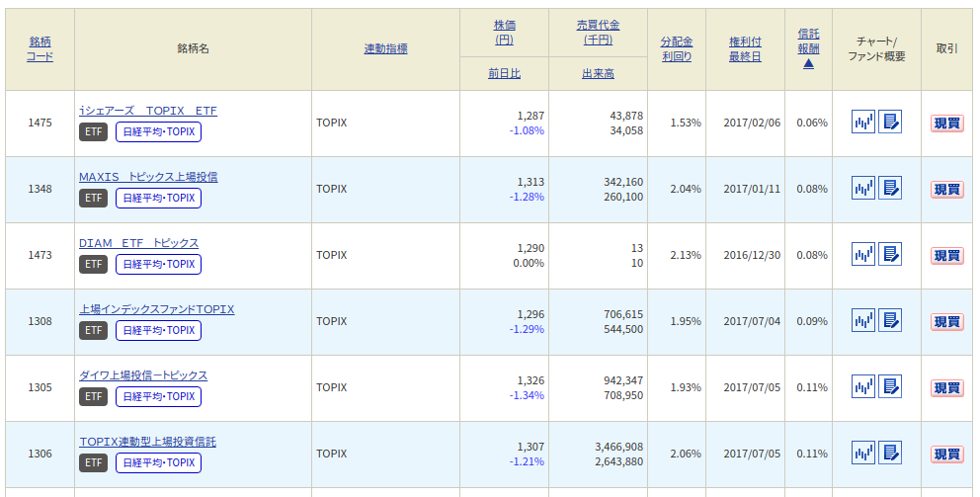
Task: Open chart icon for iShares TOPIX ETF
Action: click(863, 122)
